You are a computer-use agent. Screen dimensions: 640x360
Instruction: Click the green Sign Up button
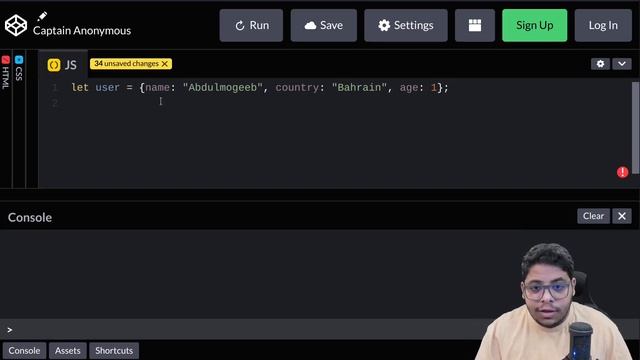[x=535, y=25]
